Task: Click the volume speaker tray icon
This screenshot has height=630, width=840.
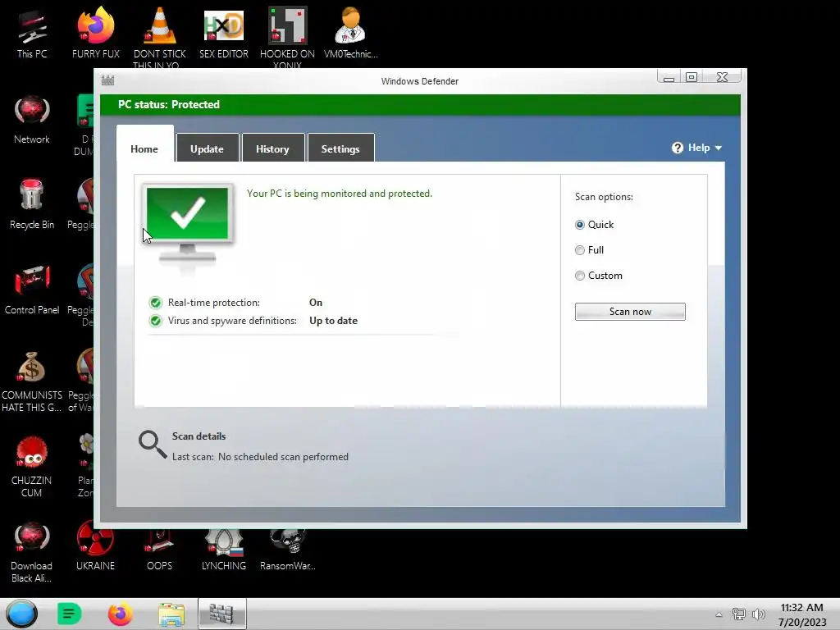Action: 758,614
